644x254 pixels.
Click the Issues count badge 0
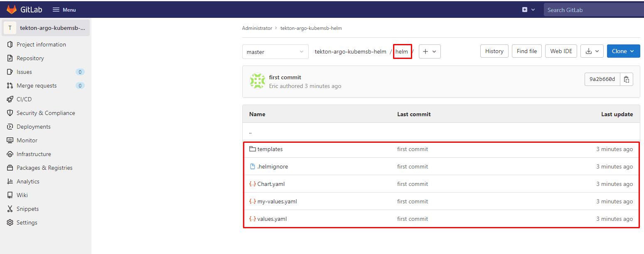tap(80, 72)
